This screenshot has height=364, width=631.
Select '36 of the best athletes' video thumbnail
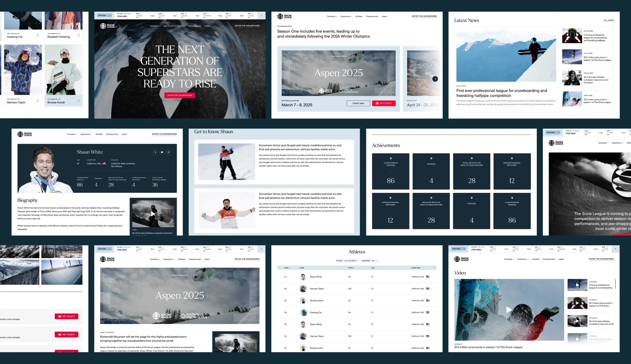(x=577, y=321)
